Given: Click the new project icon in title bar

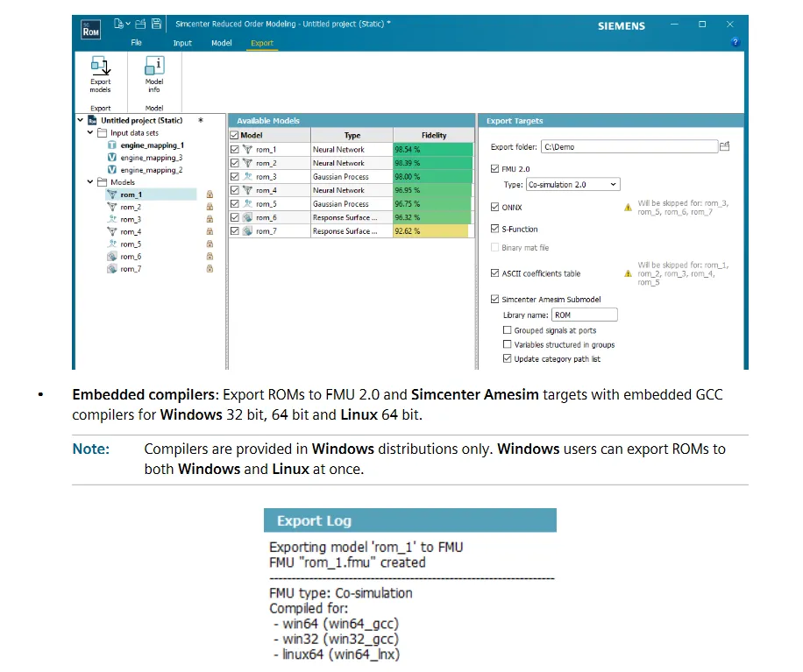Looking at the screenshot, I should tap(119, 24).
